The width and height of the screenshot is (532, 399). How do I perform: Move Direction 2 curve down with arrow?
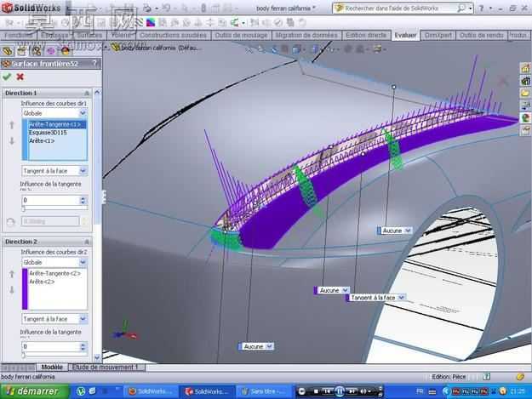12,289
